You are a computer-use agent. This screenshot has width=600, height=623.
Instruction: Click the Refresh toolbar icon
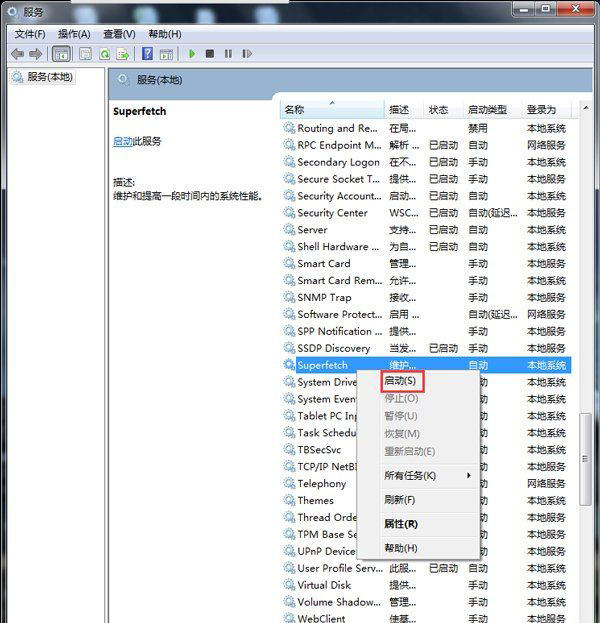click(x=103, y=54)
